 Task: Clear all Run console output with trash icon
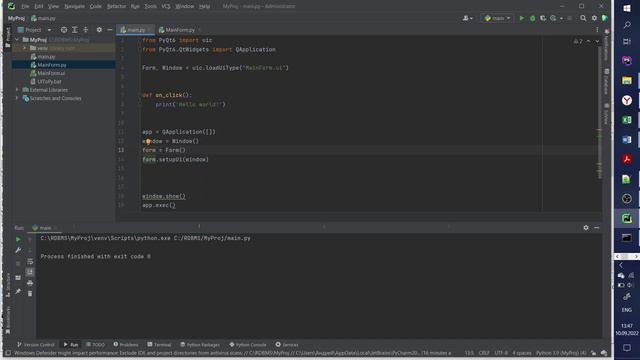(x=30, y=293)
